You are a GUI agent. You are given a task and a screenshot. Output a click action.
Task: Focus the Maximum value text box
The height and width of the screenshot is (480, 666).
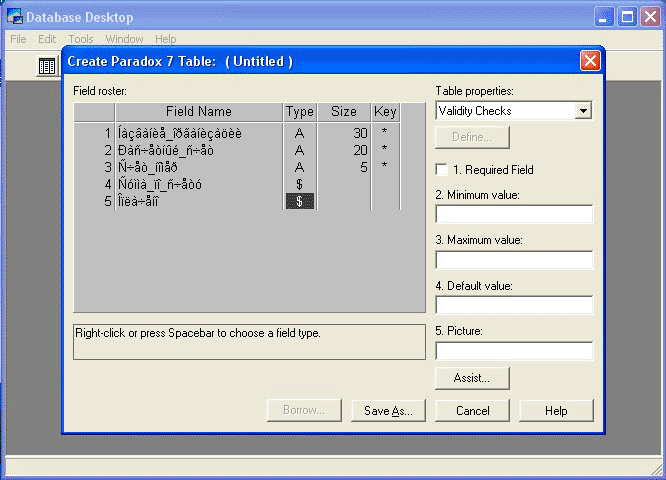514,260
